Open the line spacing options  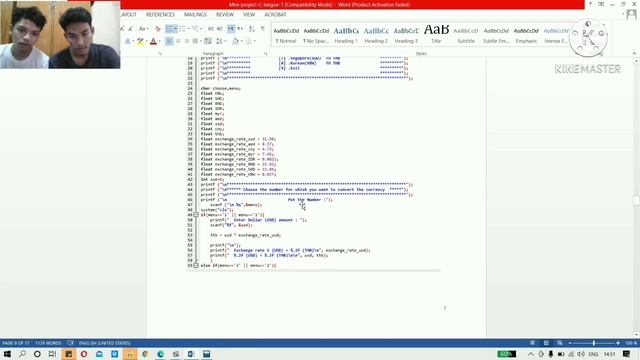point(220,41)
